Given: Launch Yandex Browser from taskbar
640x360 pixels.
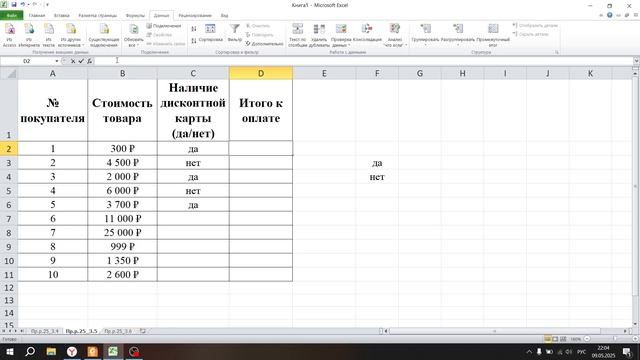Looking at the screenshot, I should 72,351.
